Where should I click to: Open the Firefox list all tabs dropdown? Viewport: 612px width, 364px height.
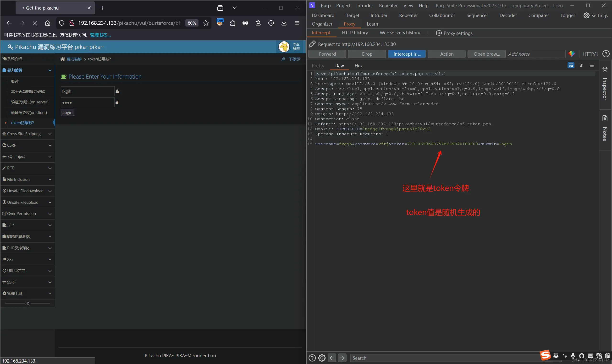point(235,8)
